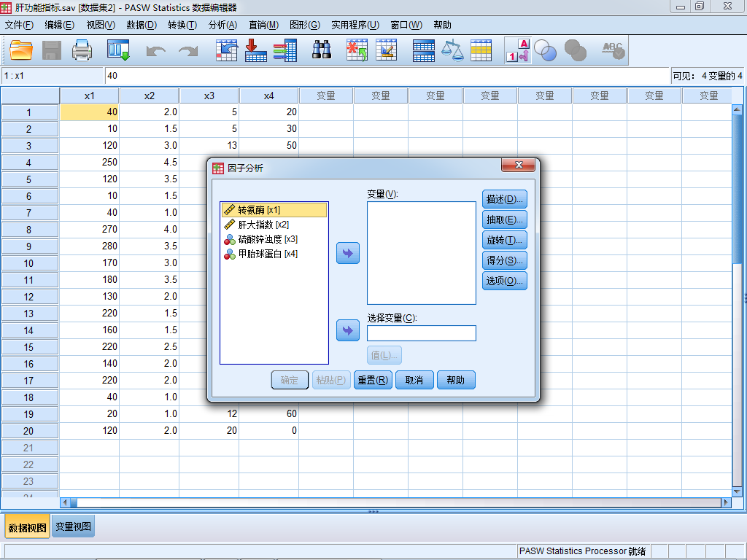
Task: Click the 旋转(T)... button
Action: pos(505,240)
